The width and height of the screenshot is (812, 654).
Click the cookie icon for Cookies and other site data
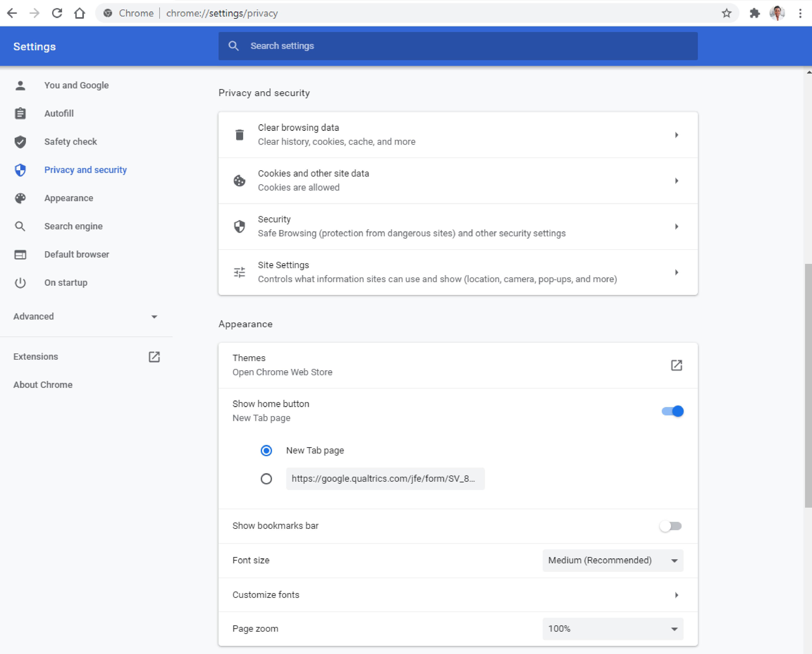[x=240, y=181]
